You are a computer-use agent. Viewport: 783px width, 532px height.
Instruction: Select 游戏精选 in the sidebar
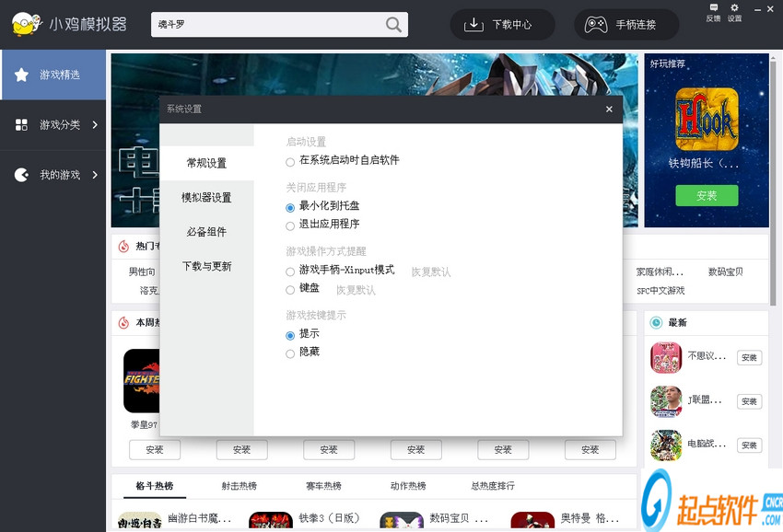pos(53,75)
